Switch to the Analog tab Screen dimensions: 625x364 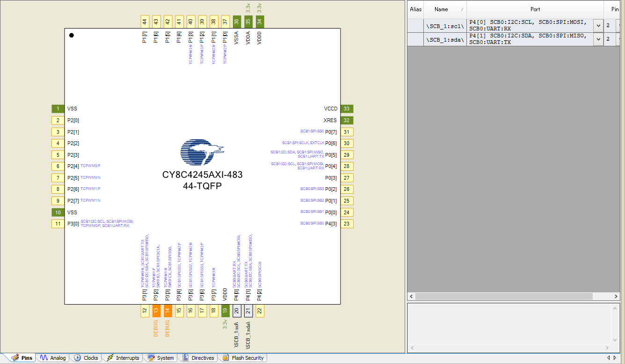point(53,358)
